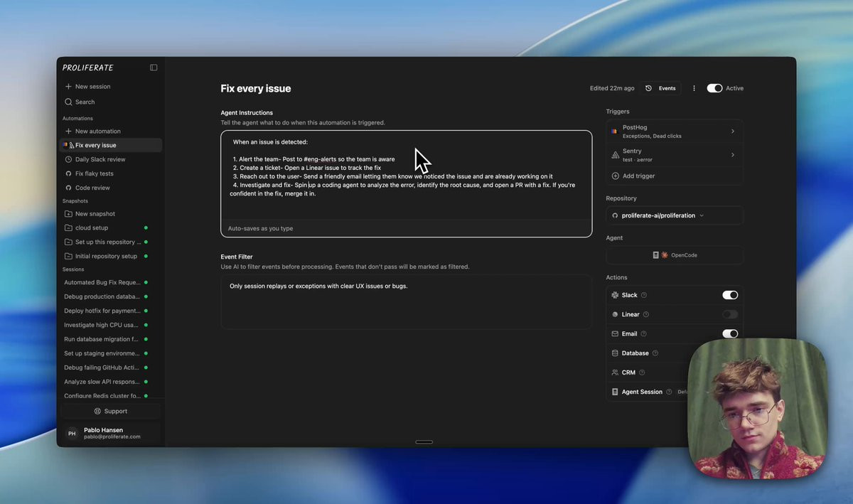Click the circled plus icon of Add trigger
The width and height of the screenshot is (853, 504).
[616, 176]
